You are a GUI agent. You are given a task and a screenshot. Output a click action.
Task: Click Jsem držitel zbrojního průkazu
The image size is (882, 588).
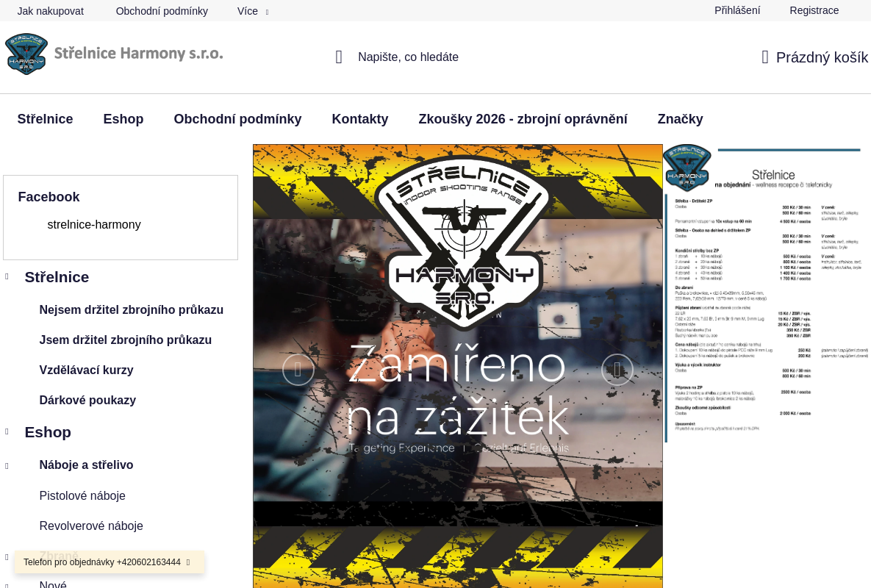click(x=126, y=340)
